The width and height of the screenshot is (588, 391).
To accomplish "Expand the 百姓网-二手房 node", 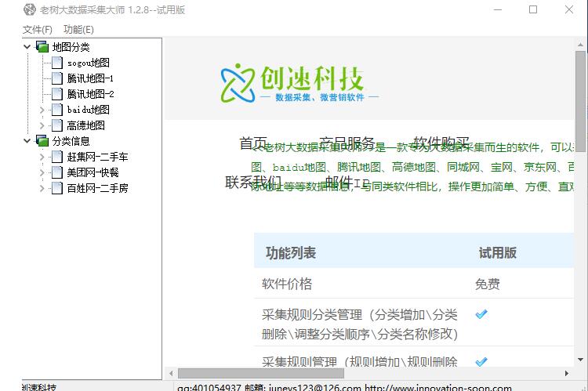I will pyautogui.click(x=42, y=188).
